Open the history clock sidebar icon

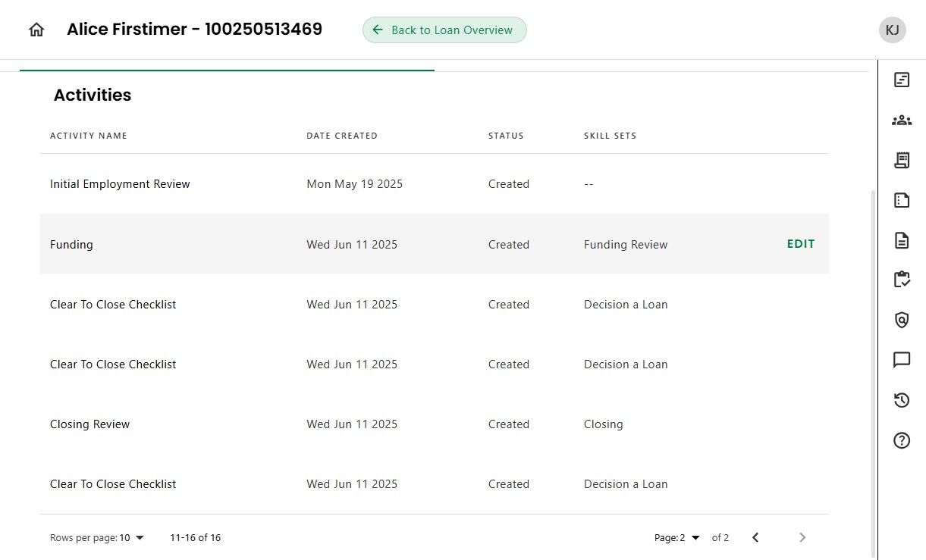902,400
